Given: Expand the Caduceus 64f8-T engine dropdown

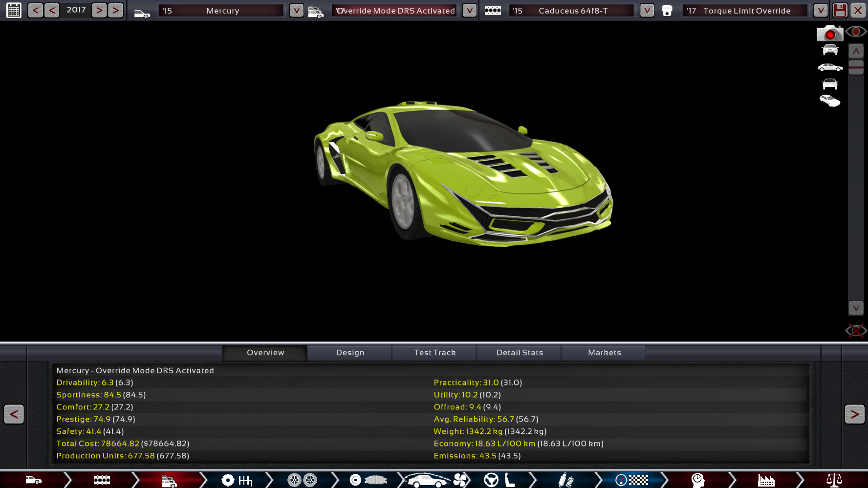Looking at the screenshot, I should click(x=647, y=10).
